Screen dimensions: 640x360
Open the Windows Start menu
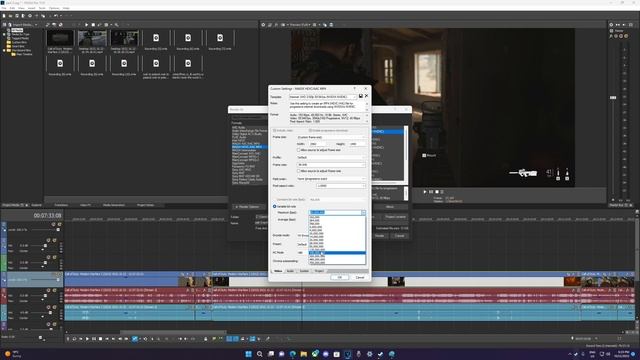[x=248, y=354]
